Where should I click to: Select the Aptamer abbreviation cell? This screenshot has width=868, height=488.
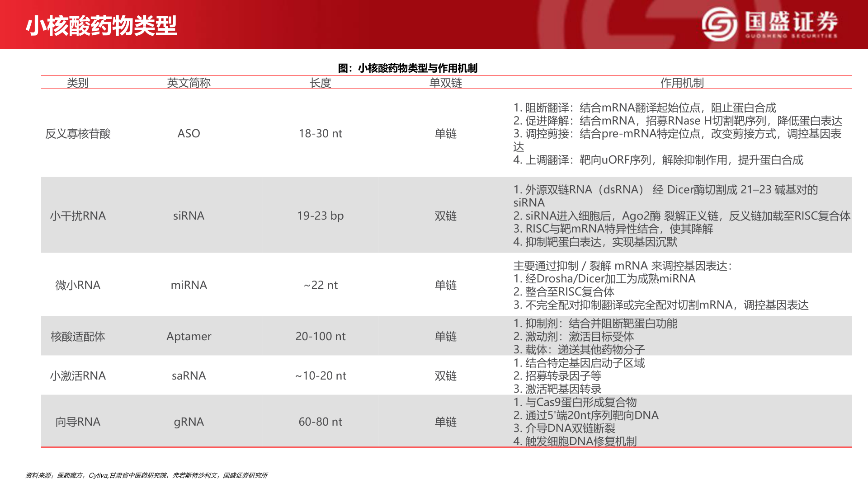189,337
